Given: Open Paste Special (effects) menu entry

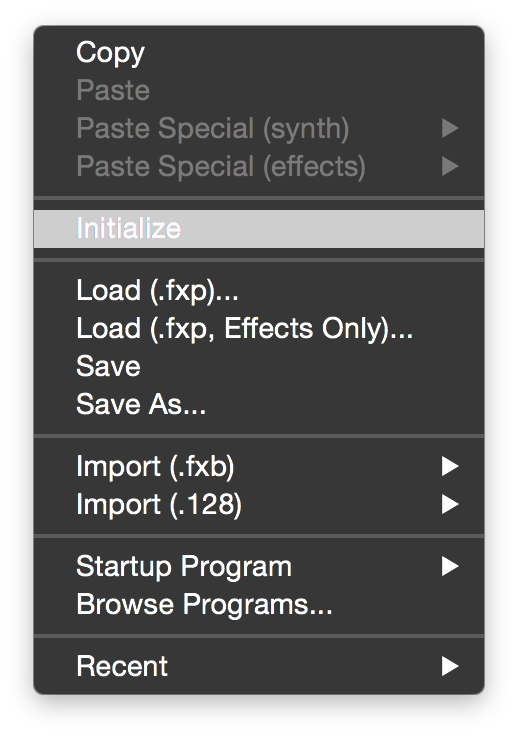Looking at the screenshot, I should pos(259,166).
